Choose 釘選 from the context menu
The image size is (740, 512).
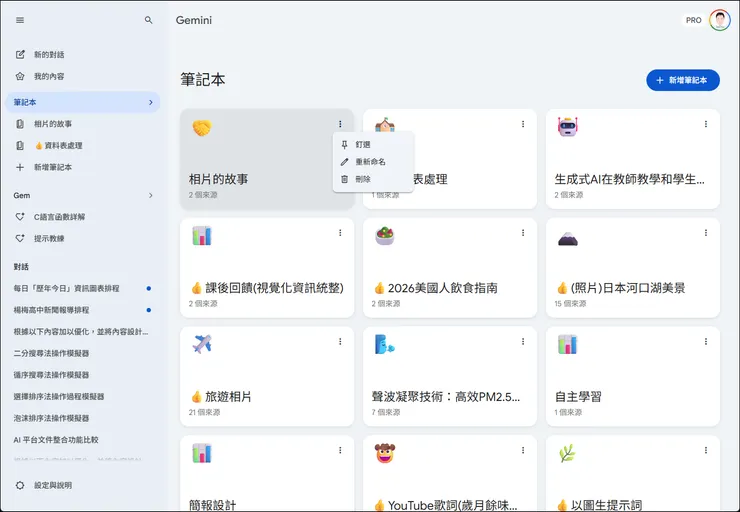373,145
